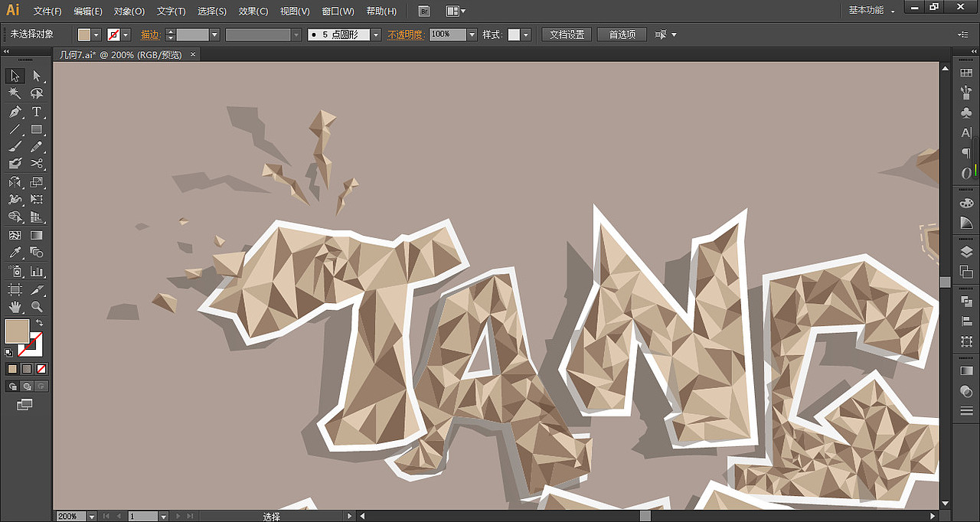Open the Color palette panel icon

click(x=965, y=203)
